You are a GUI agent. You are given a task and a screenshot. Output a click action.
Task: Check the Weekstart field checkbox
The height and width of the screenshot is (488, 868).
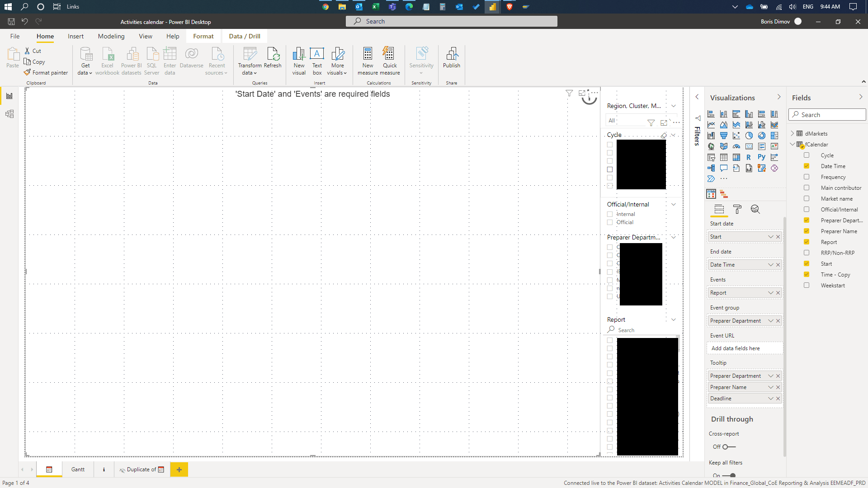(x=807, y=286)
